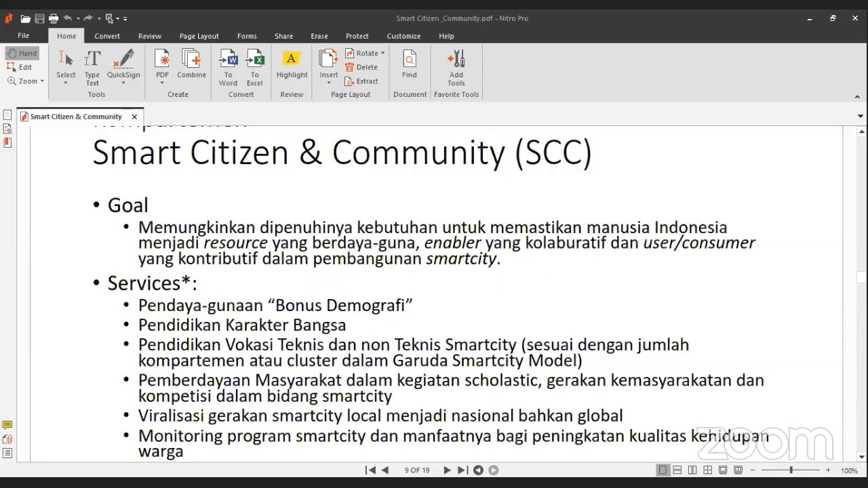Click the zoom slider handle

pos(791,470)
